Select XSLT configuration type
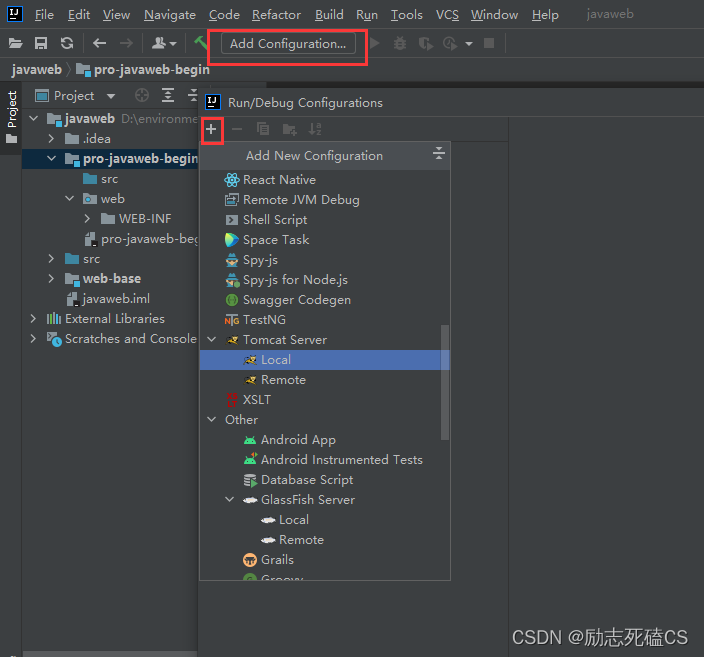This screenshot has height=657, width=704. click(x=325, y=400)
